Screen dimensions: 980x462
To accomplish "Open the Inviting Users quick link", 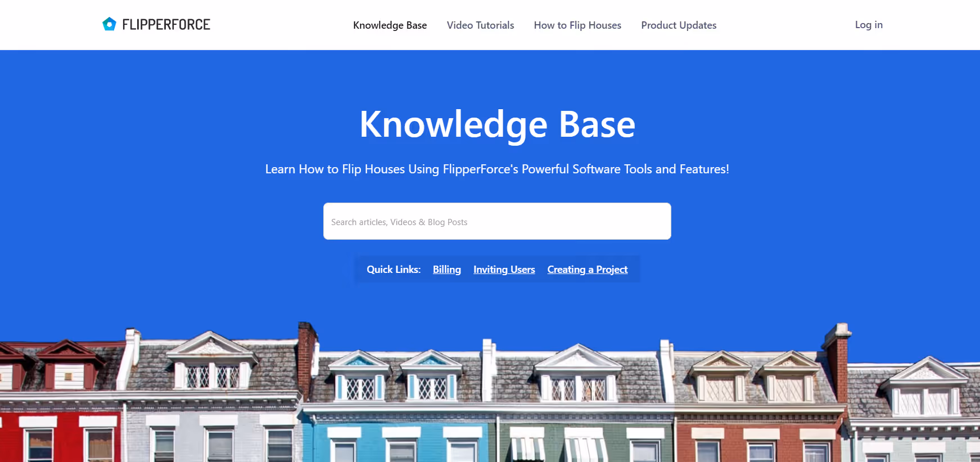I will point(504,270).
